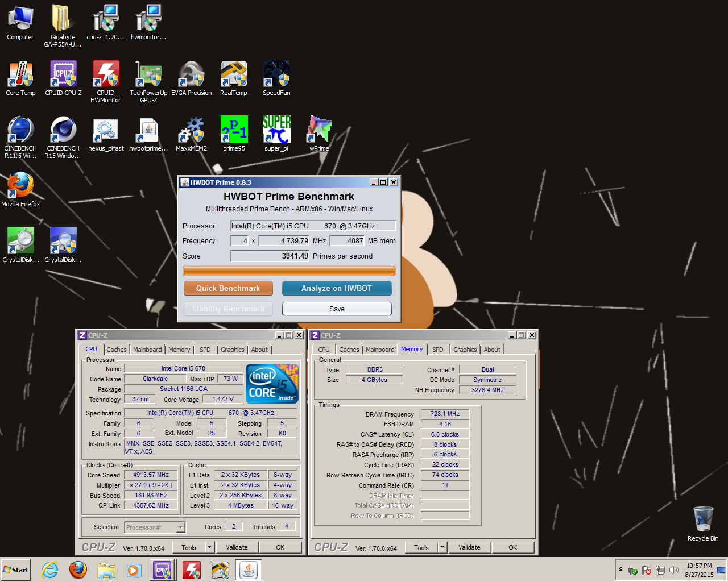Click OK in the left CPU-Z window
This screenshot has width=728, height=582.
[280, 547]
